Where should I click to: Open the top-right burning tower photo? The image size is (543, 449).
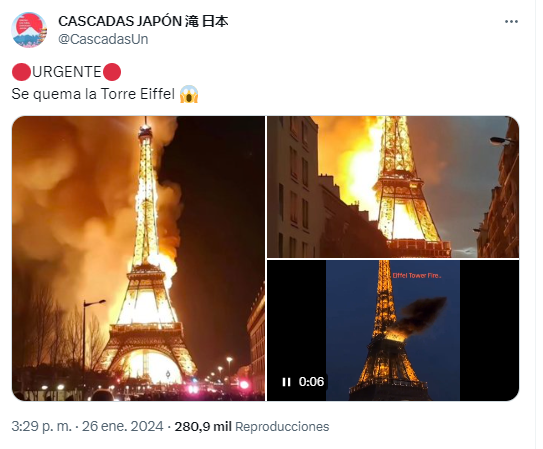[393, 187]
